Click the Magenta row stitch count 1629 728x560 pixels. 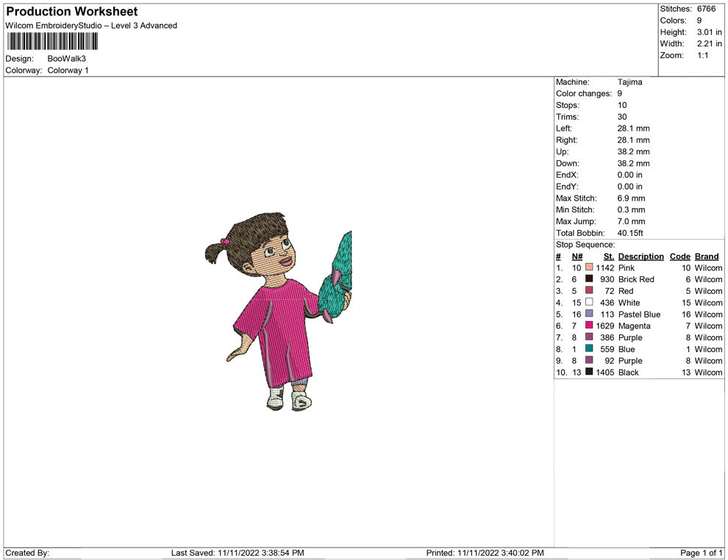coord(605,326)
